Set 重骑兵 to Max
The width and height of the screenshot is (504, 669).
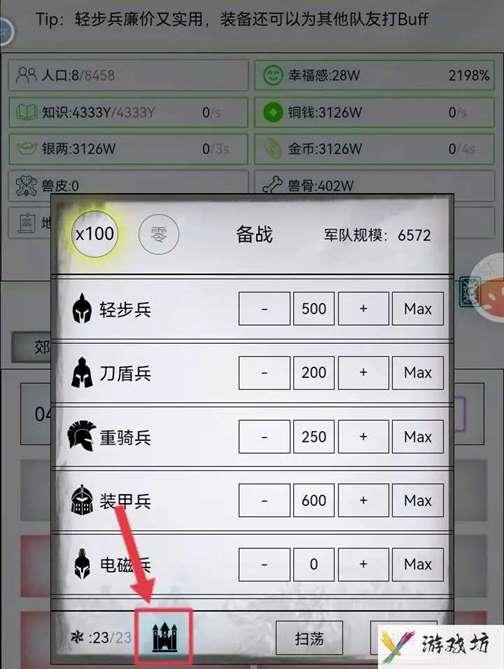pyautogui.click(x=418, y=436)
